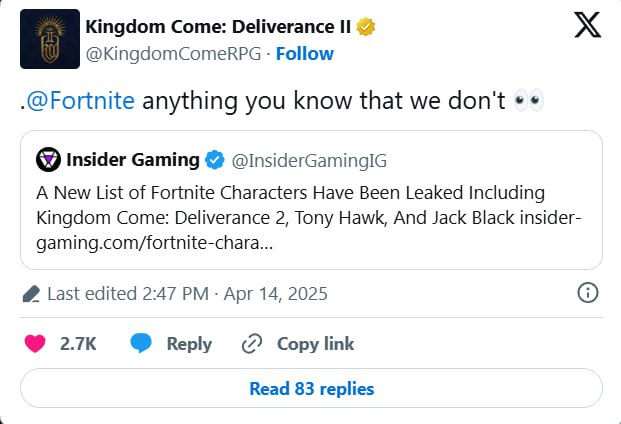Click the chain link icon
The width and height of the screenshot is (621, 424).
click(252, 344)
